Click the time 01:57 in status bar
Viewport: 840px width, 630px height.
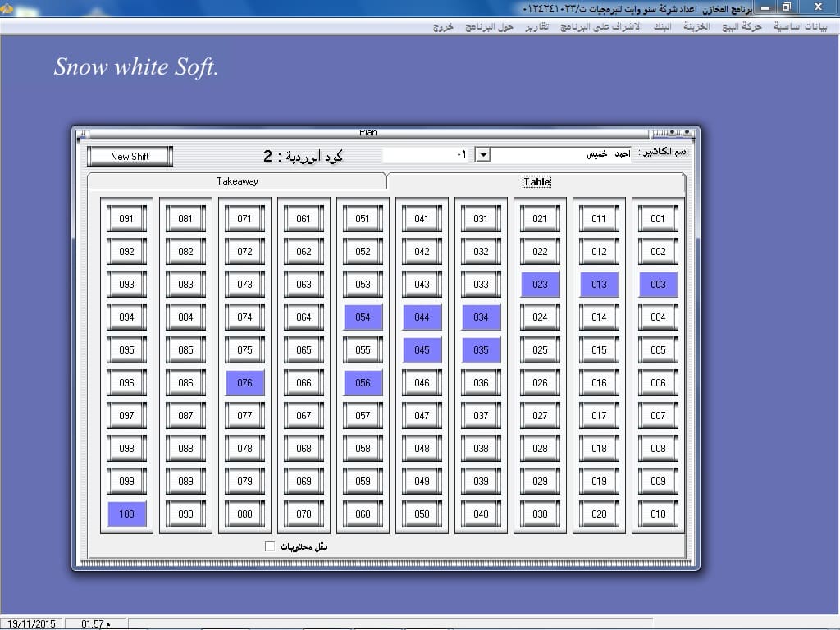click(95, 623)
